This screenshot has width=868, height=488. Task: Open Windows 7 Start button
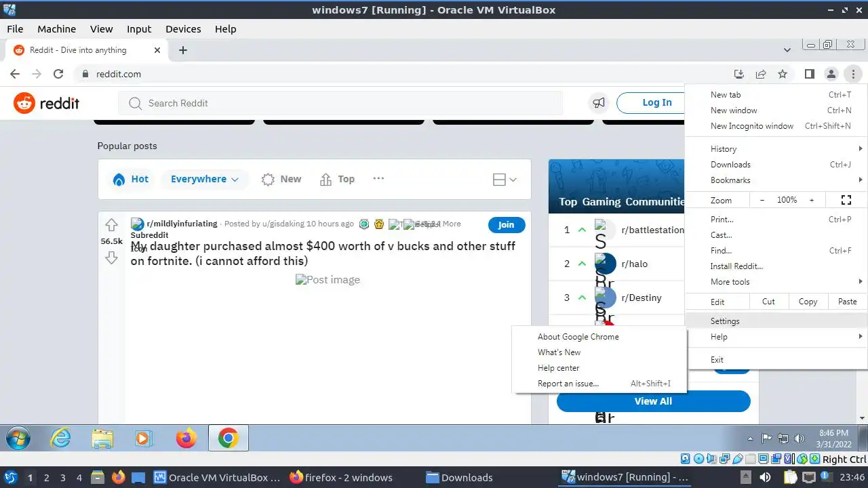(18, 439)
